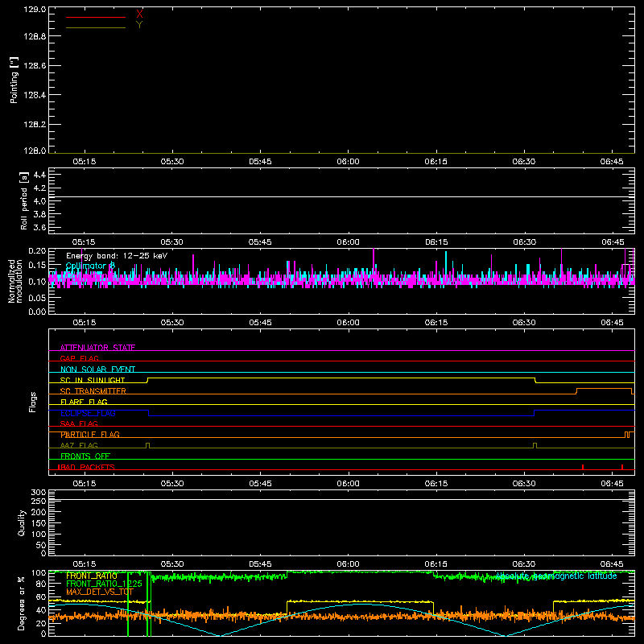Viewport: 644px width, 644px height.
Task: Click the 'Pointing' axis title
Action: (x=14, y=80)
